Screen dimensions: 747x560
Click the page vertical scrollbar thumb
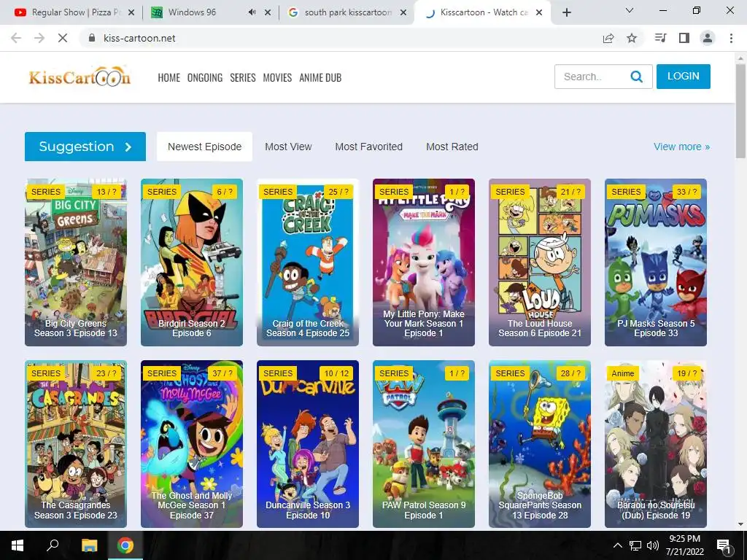pos(741,111)
